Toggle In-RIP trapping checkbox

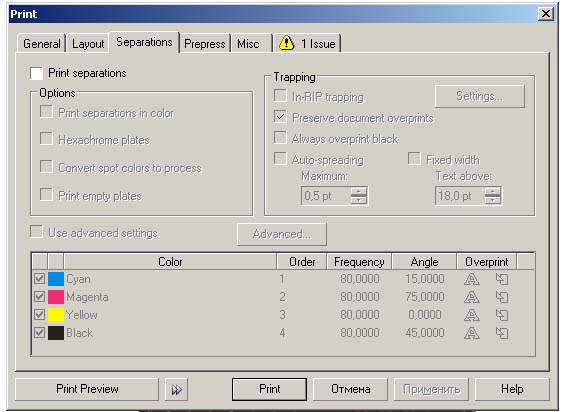click(x=280, y=96)
